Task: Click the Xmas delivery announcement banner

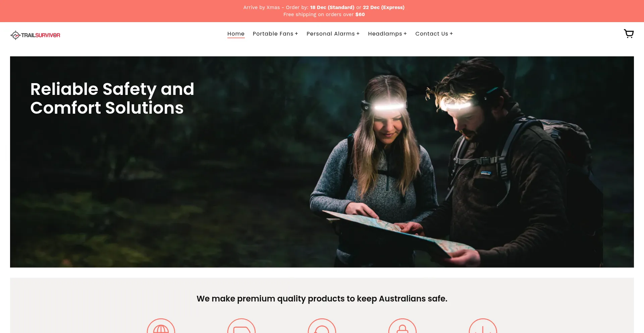Action: coord(324,7)
